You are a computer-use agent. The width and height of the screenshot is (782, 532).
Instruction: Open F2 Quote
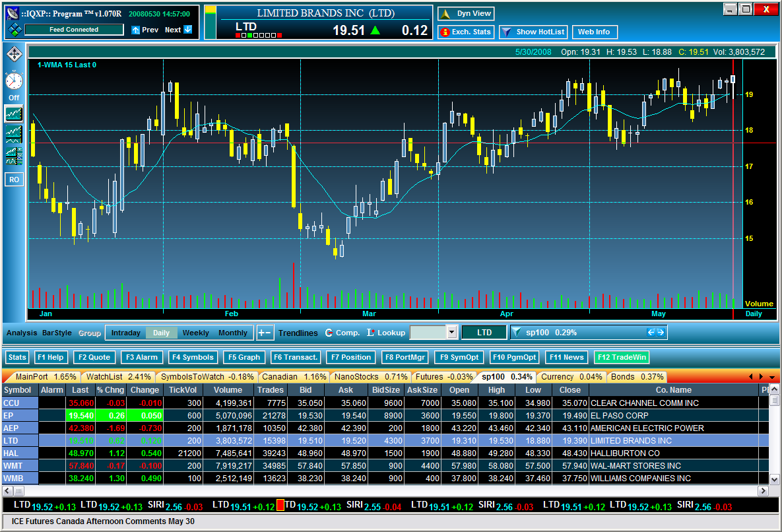tap(94, 357)
